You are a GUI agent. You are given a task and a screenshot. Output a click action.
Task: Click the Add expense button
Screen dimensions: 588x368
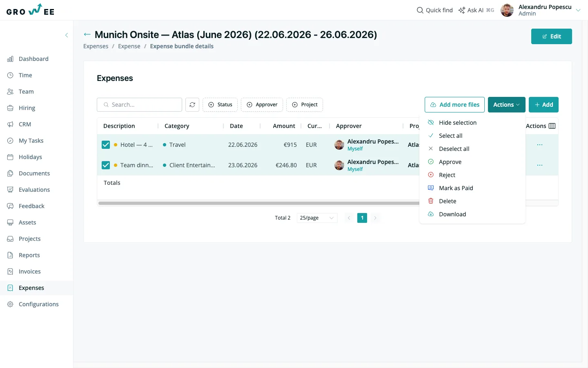point(543,105)
